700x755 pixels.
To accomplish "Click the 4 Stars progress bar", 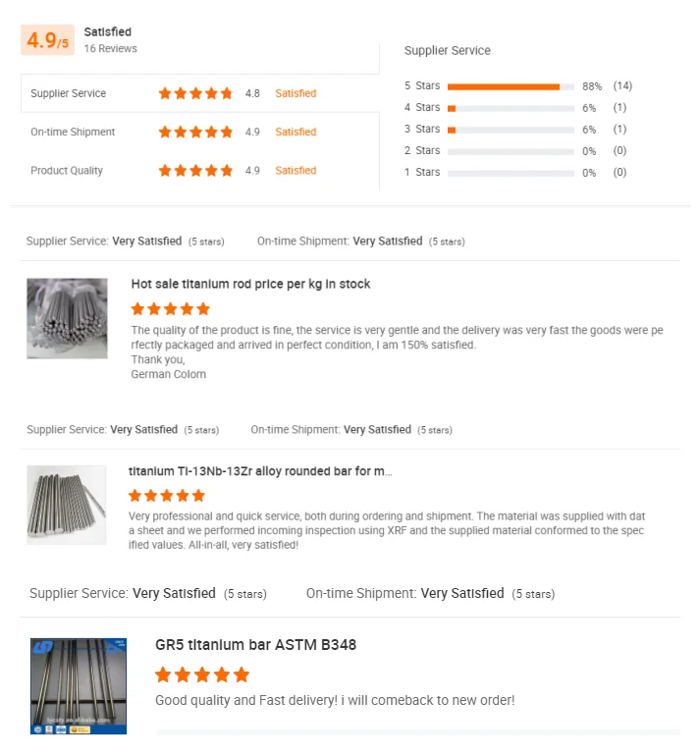I will [x=510, y=108].
